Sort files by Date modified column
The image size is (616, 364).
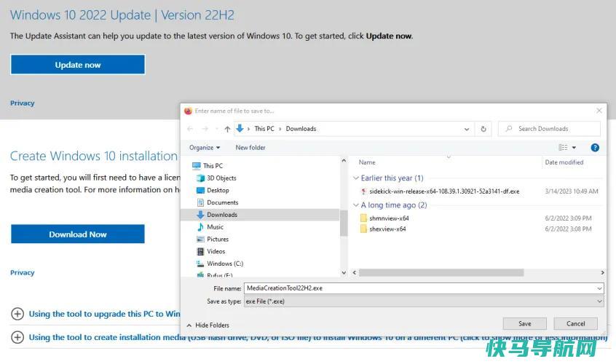pos(564,162)
